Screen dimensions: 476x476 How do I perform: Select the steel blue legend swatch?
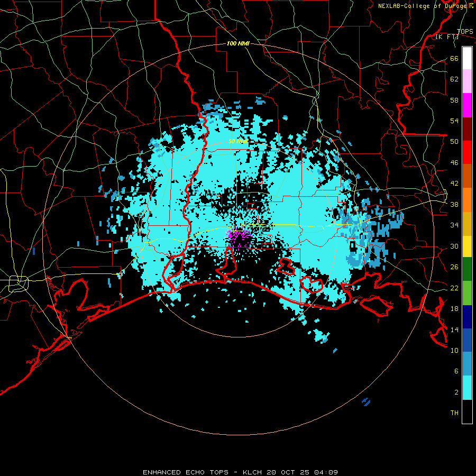pyautogui.click(x=467, y=364)
